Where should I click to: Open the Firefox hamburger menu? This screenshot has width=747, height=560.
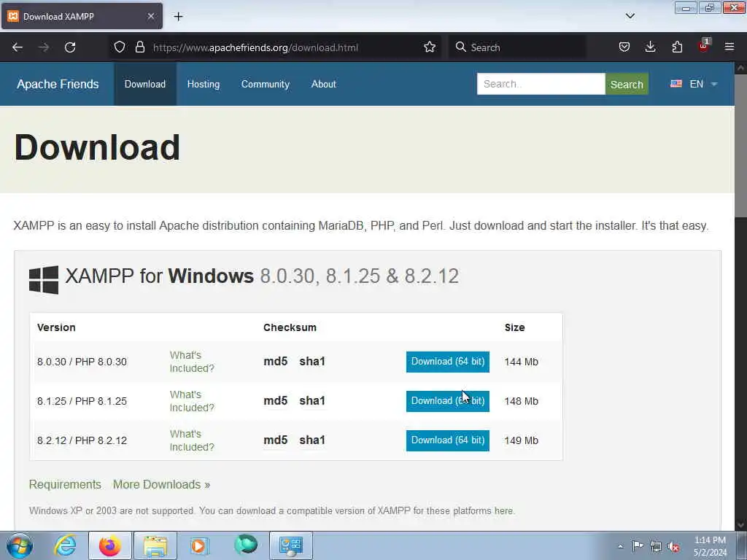pos(729,47)
